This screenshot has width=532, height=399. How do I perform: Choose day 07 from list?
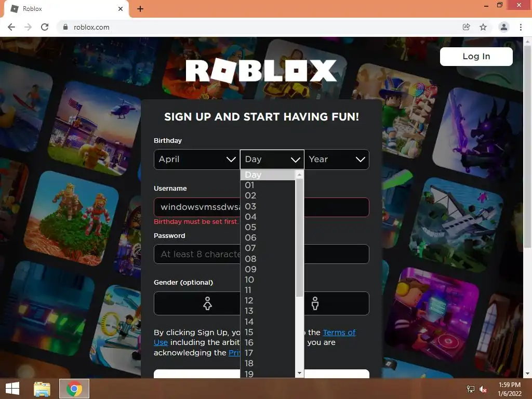(x=268, y=248)
